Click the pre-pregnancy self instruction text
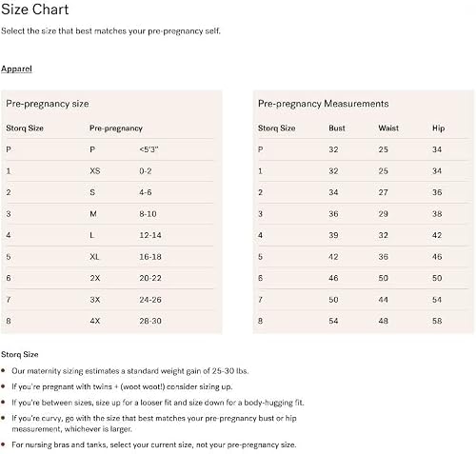This screenshot has width=476, height=454. (110, 31)
